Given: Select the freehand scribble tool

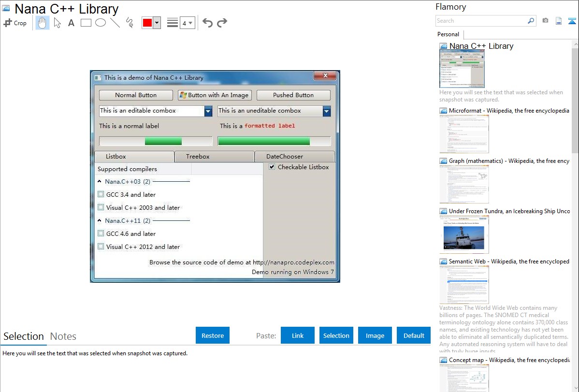Looking at the screenshot, I should click(x=130, y=23).
